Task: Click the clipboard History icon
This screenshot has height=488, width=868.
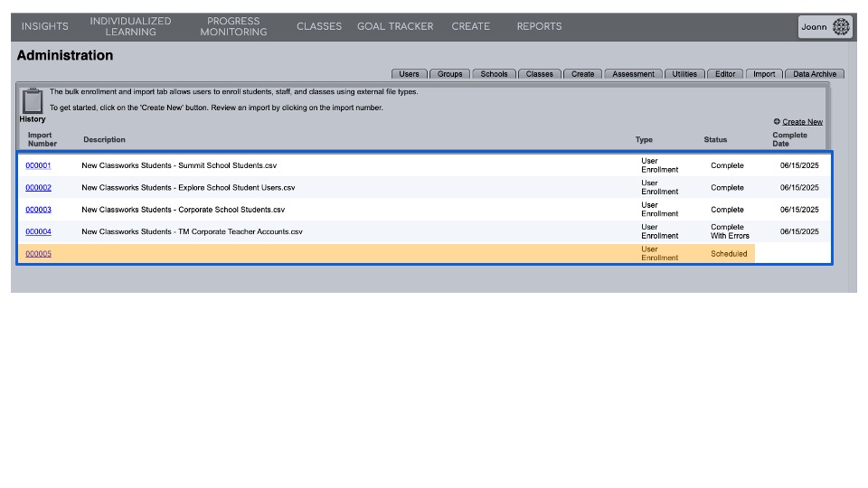Action: tap(33, 100)
